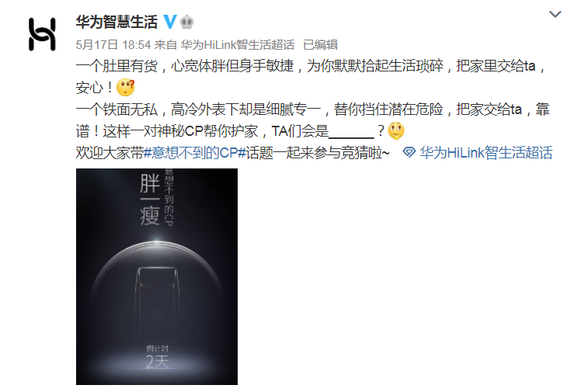The height and width of the screenshot is (392, 581).
Task: View edit history via 已编辑
Action: [x=321, y=45]
